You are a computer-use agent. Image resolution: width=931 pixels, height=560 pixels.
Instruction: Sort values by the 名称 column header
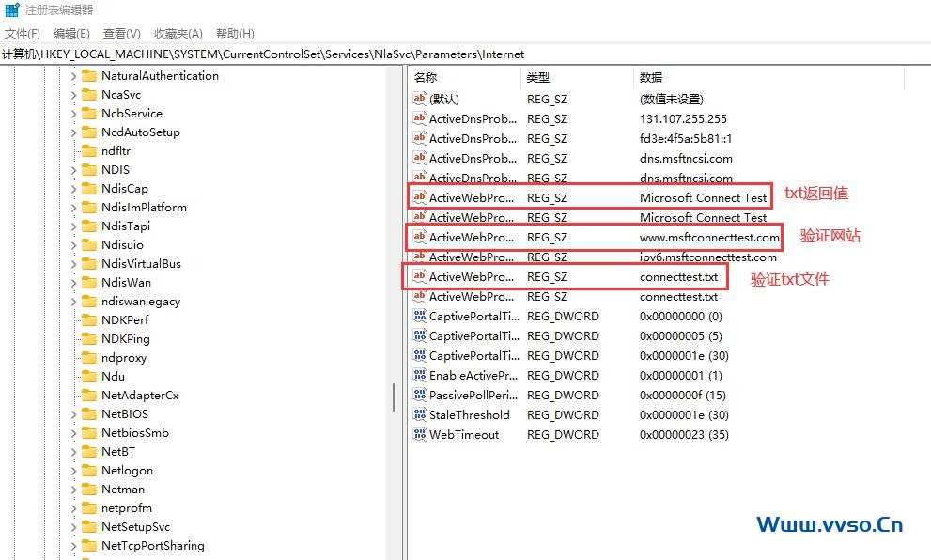coord(465,77)
